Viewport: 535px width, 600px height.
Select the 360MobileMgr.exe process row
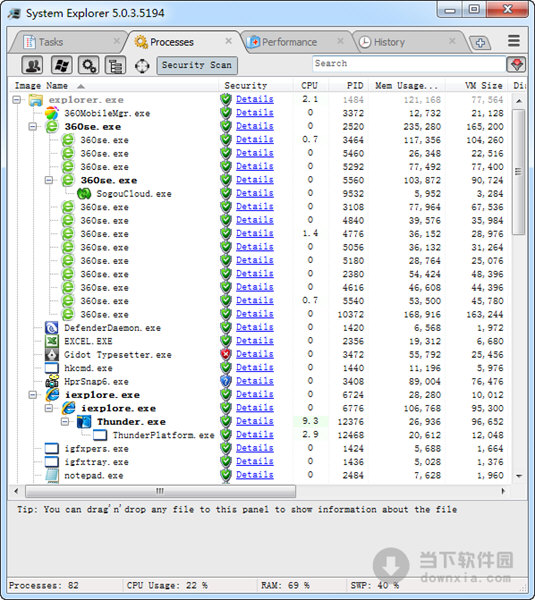point(259,113)
